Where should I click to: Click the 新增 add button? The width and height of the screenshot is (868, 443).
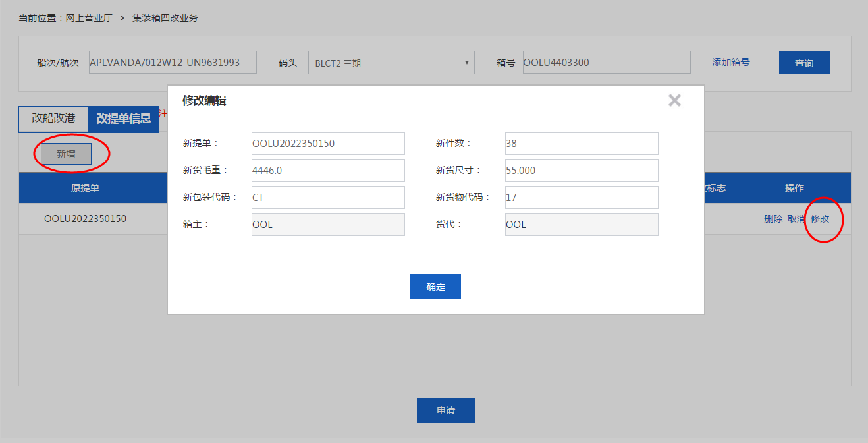click(66, 154)
